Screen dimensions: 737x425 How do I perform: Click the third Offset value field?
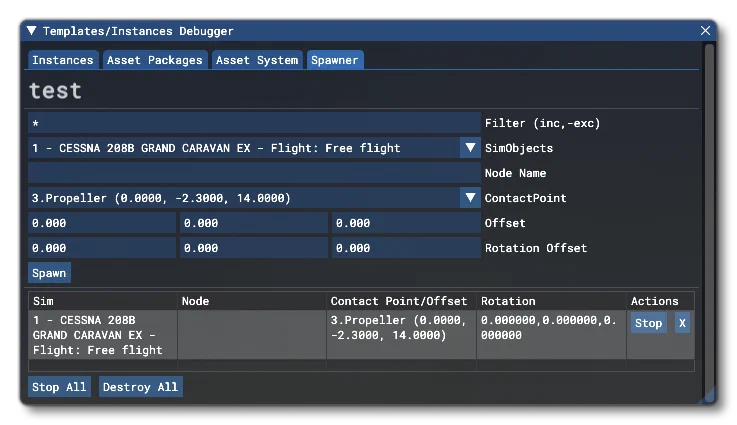(x=406, y=223)
